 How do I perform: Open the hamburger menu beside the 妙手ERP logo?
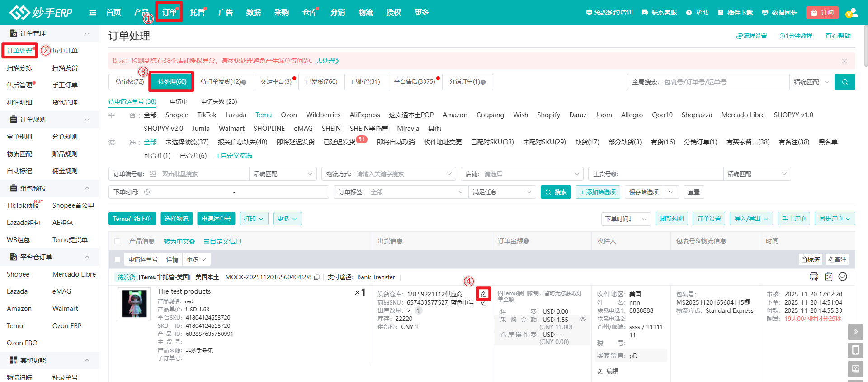93,13
